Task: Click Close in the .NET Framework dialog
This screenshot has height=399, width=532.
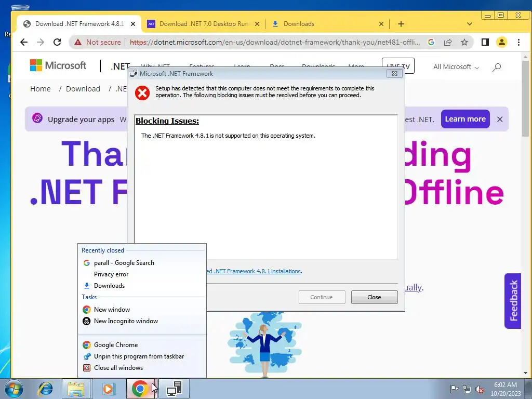Action: [374, 297]
